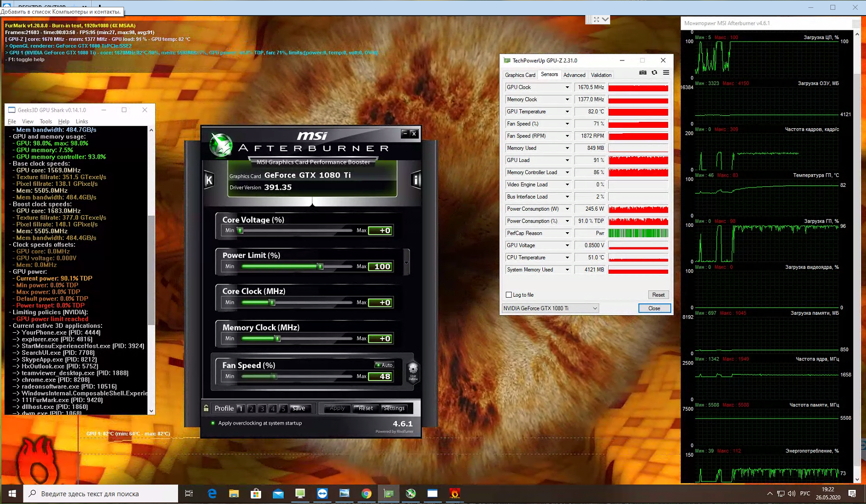Image resolution: width=866 pixels, height=504 pixels.
Task: Toggle the Fan Speed Auto mode
Action: click(384, 365)
